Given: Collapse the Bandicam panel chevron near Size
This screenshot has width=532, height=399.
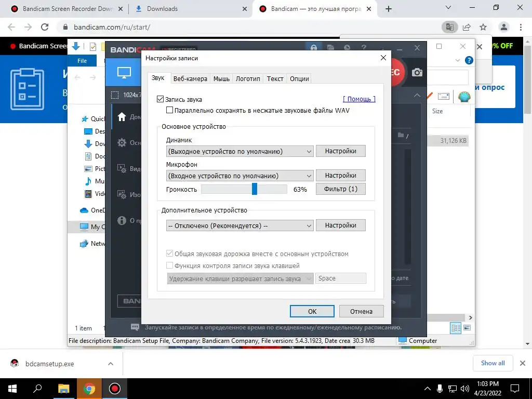Looking at the screenshot, I should 417,96.
